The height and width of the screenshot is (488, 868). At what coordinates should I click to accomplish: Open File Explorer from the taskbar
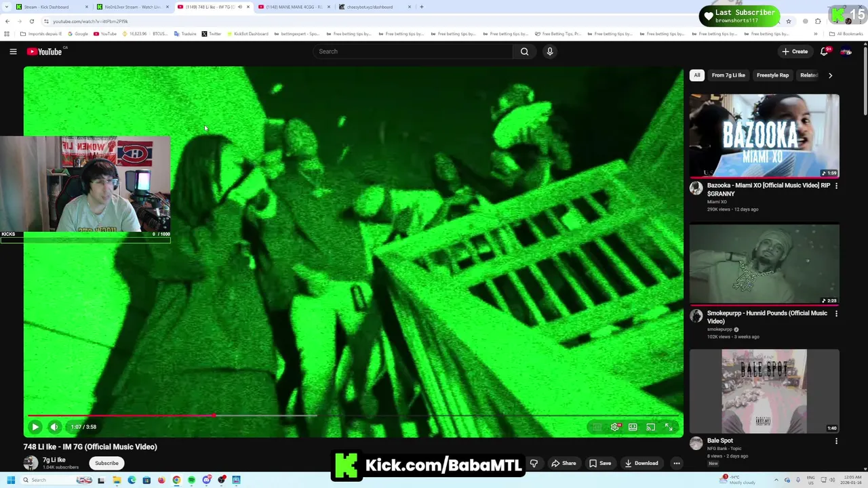tap(117, 480)
